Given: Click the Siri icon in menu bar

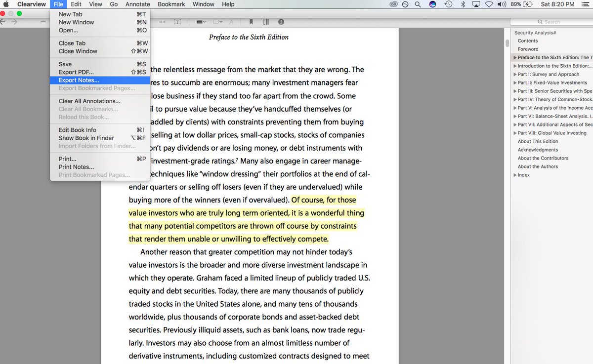Looking at the screenshot, I should pos(432,4).
